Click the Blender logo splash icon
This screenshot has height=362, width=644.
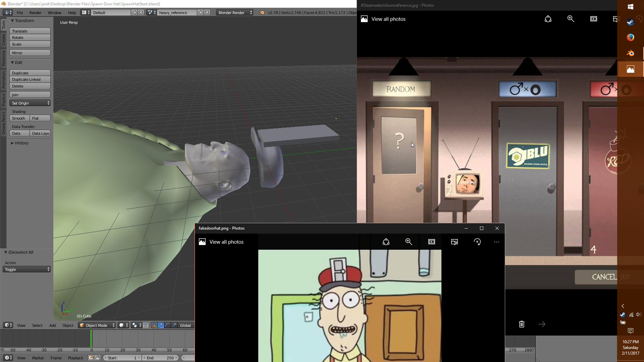tap(262, 12)
